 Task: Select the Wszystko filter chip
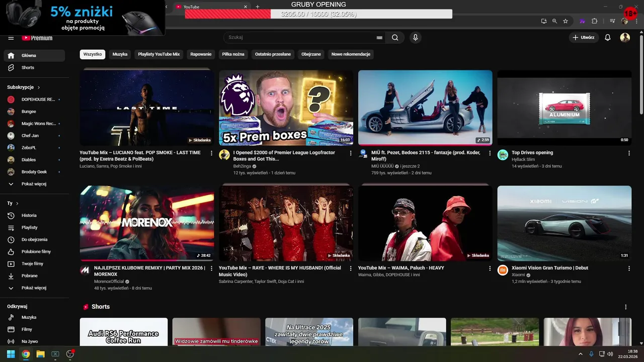click(x=93, y=54)
